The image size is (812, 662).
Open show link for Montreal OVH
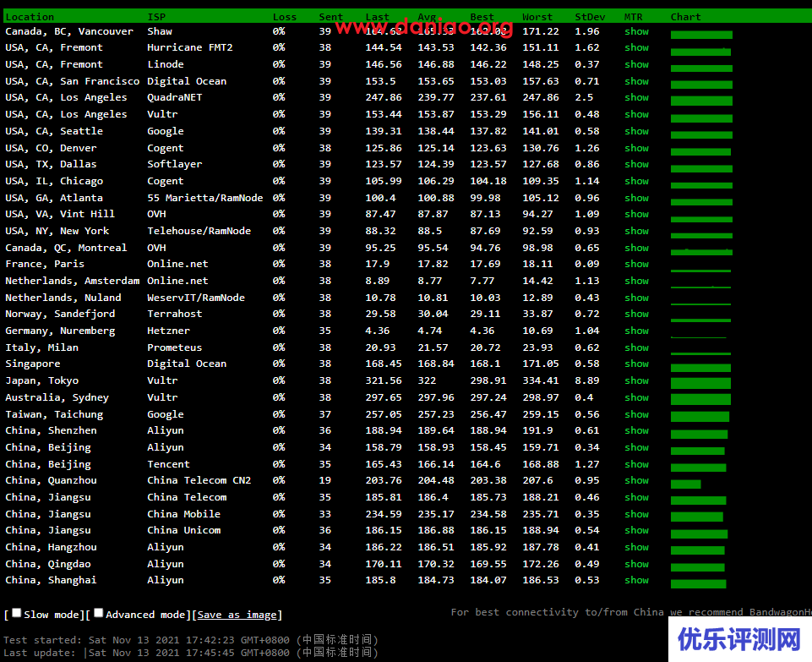coord(636,248)
